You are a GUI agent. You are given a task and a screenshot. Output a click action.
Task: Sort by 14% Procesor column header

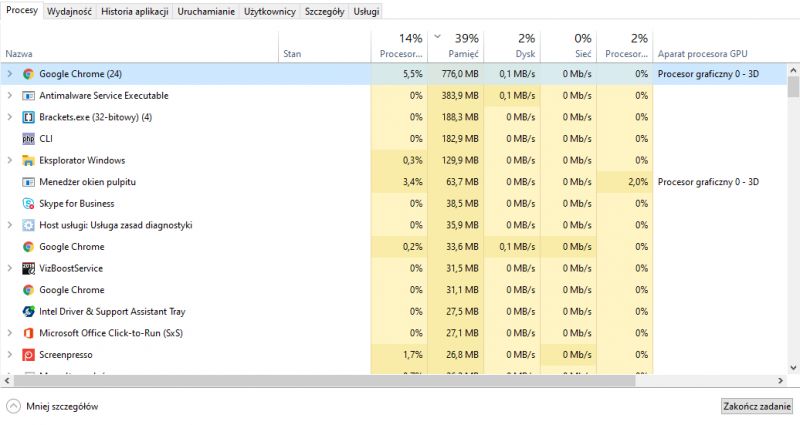399,46
